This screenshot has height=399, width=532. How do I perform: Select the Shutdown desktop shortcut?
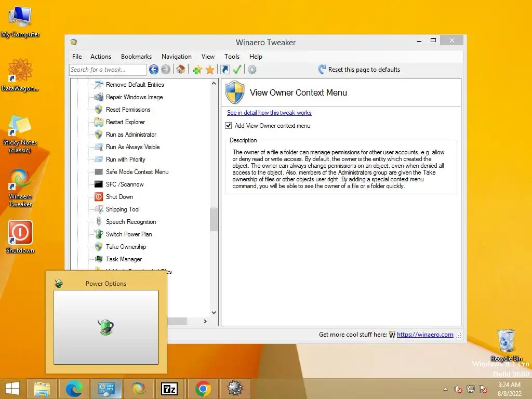point(20,237)
